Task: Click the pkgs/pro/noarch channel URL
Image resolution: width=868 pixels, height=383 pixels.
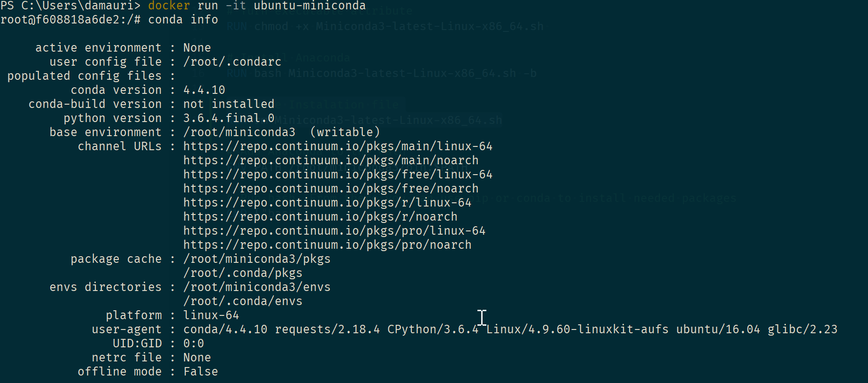Action: pos(327,245)
